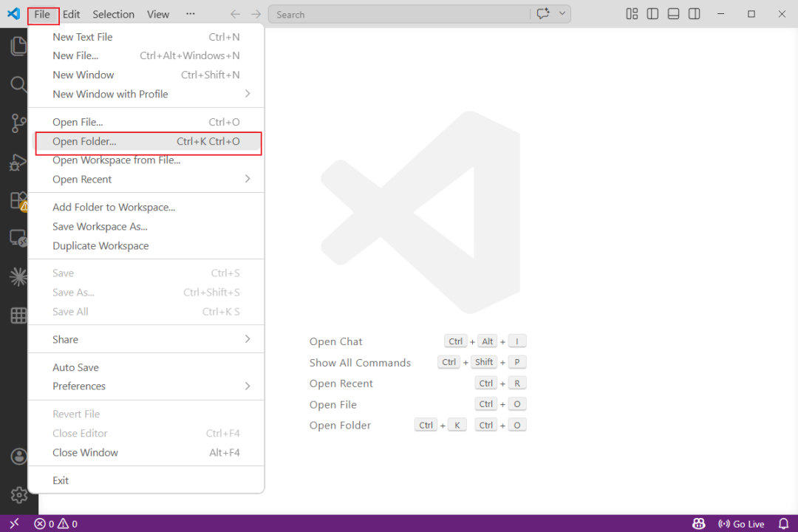Choose Duplicate Workspace
The height and width of the screenshot is (532, 798).
[146, 246]
